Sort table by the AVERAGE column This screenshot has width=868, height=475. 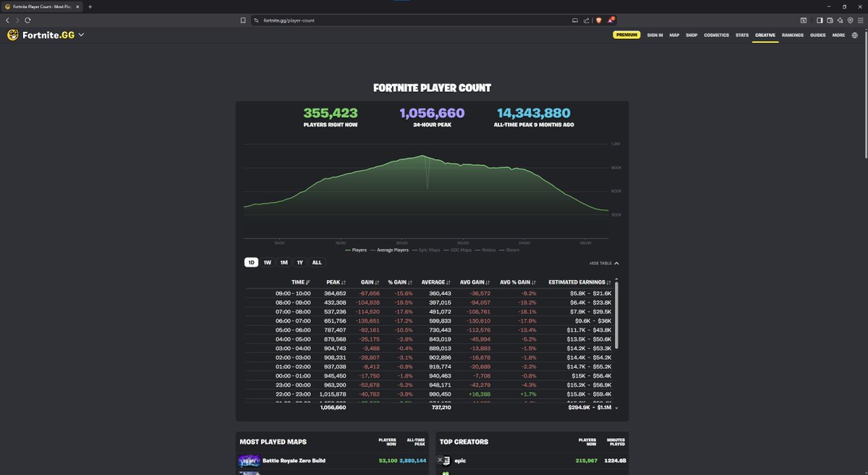coord(436,282)
